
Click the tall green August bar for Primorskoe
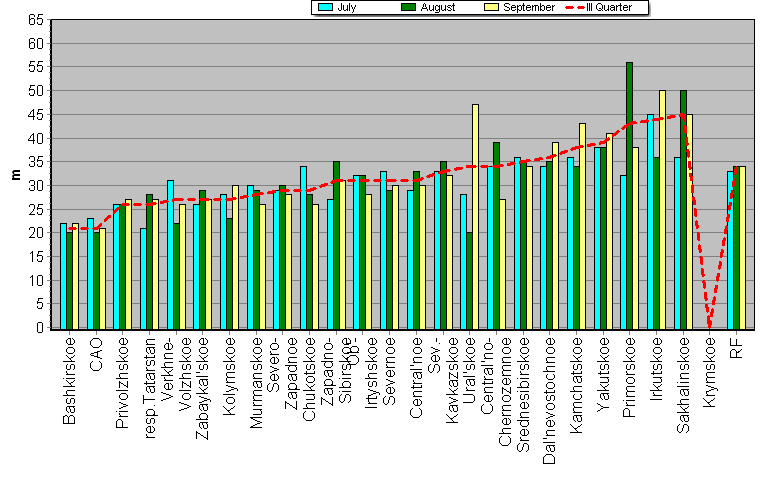(x=629, y=196)
